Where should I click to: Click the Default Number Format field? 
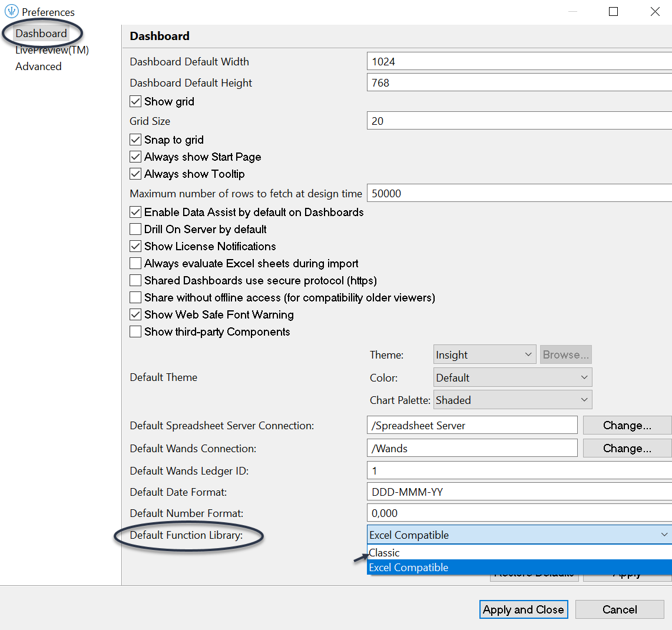tap(519, 513)
